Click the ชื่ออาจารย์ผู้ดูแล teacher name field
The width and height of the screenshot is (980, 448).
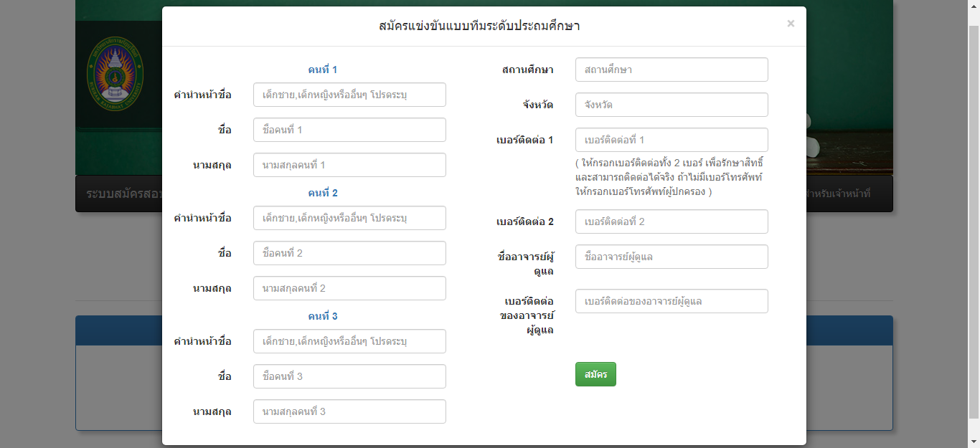(672, 257)
